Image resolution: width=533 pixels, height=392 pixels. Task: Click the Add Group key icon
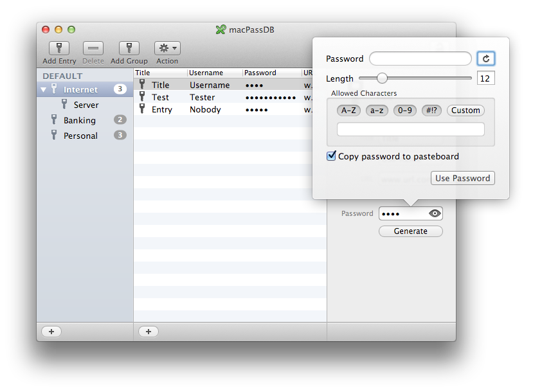pos(129,48)
